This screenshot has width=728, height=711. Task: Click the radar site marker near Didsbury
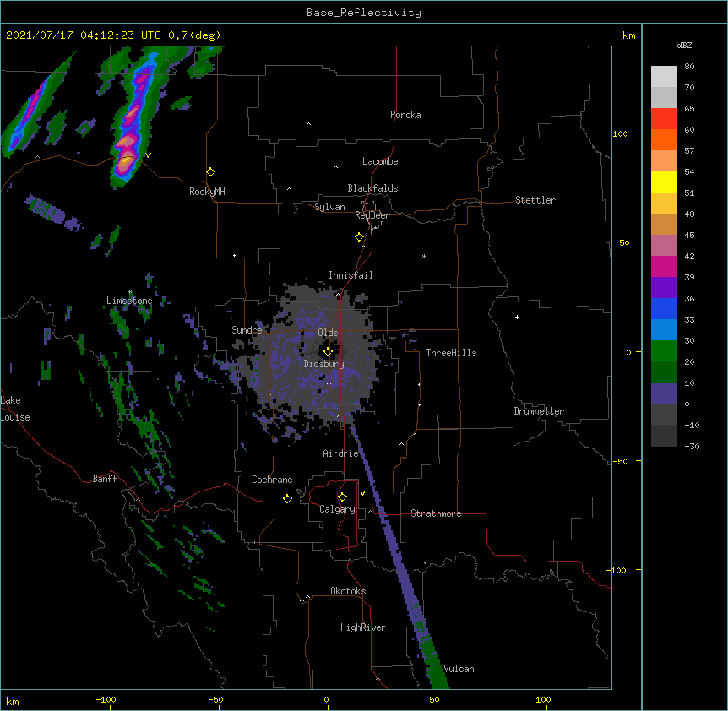click(x=328, y=352)
